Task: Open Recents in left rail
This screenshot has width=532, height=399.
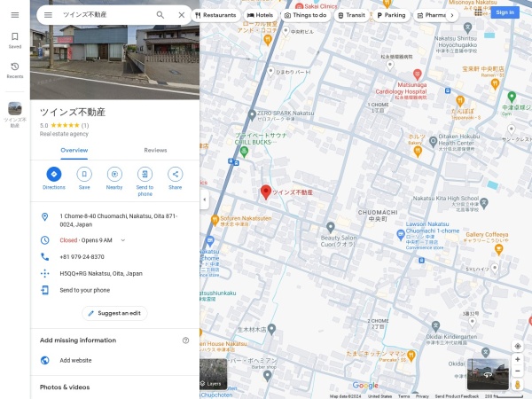Action: coord(15,70)
